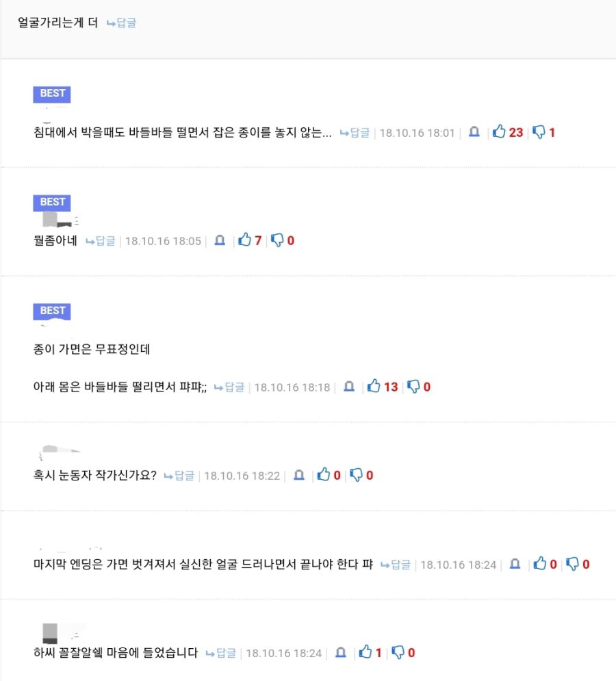Thumbs down the 18:18 BEST comment

tap(414, 387)
